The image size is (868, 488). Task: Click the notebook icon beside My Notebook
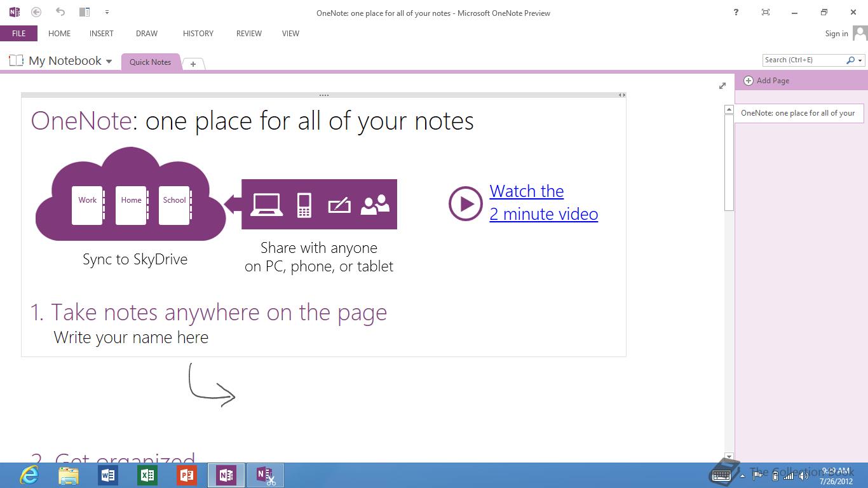coord(16,60)
